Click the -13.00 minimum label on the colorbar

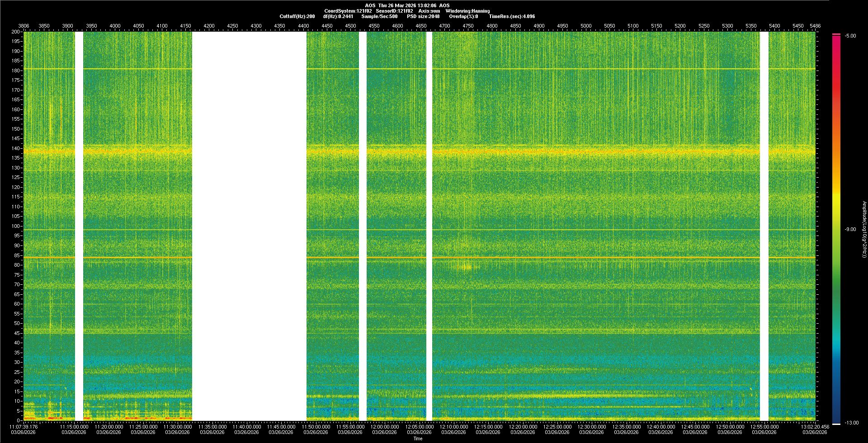(x=851, y=423)
